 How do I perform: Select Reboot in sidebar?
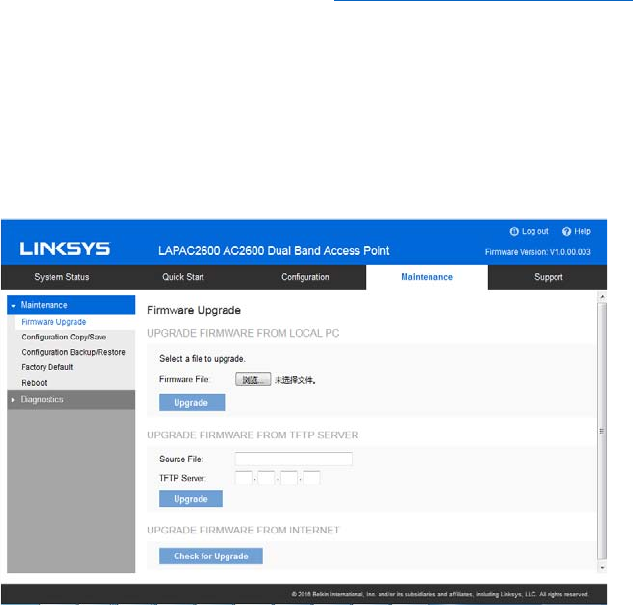tap(34, 383)
